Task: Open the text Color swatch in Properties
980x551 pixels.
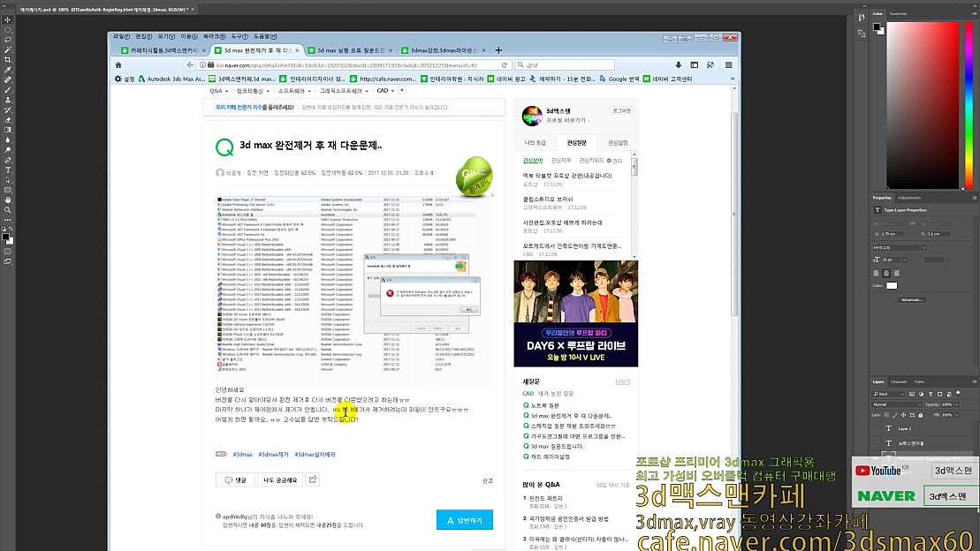Action: pos(892,283)
